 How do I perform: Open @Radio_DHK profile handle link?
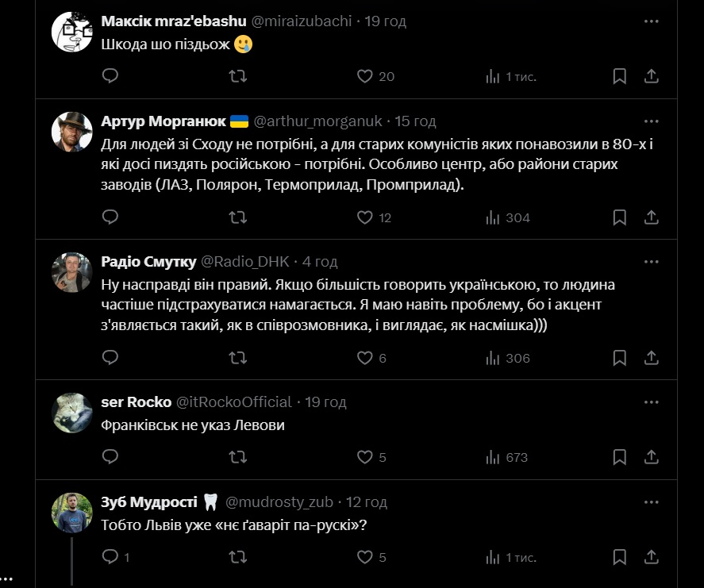[x=246, y=262]
